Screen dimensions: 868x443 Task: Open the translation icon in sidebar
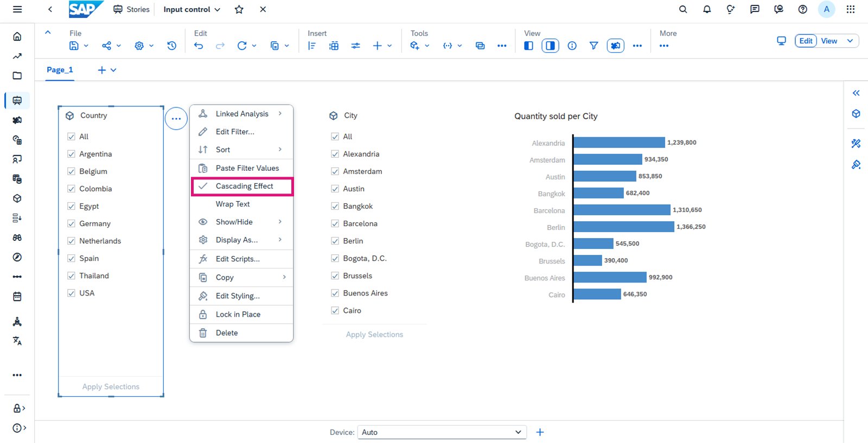pyautogui.click(x=17, y=341)
